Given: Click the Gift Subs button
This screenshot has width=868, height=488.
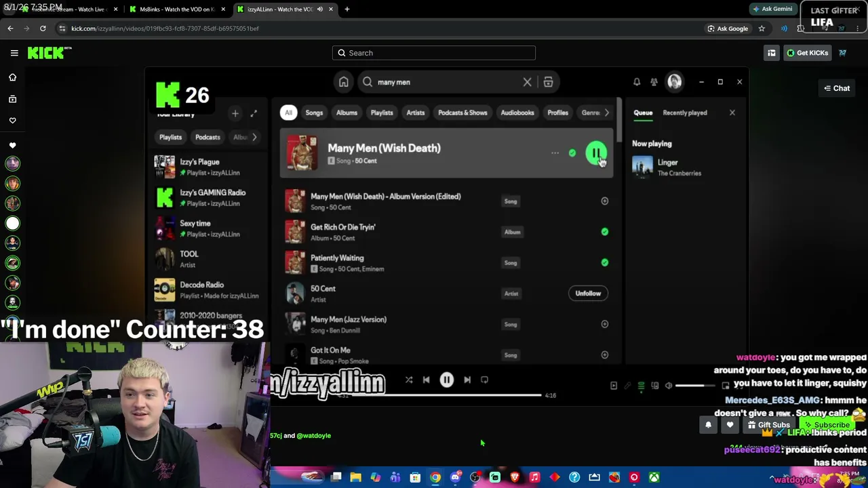Looking at the screenshot, I should (769, 425).
